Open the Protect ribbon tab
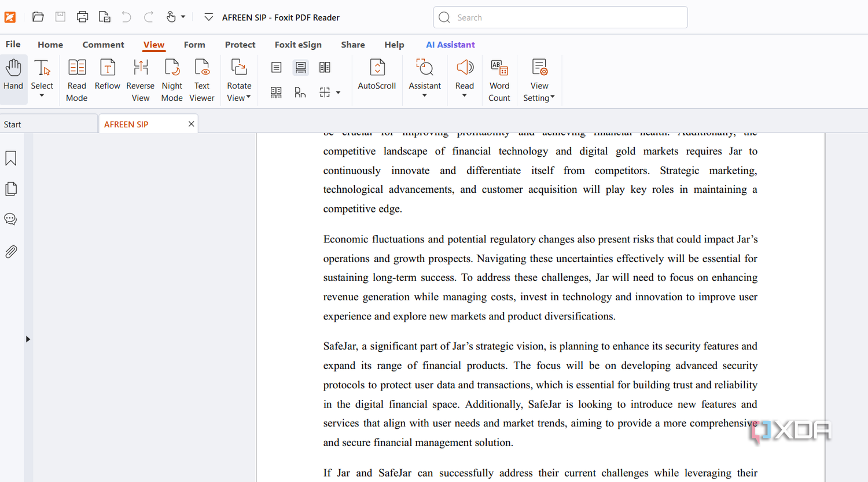Viewport: 868px width, 482px height. pyautogui.click(x=240, y=45)
